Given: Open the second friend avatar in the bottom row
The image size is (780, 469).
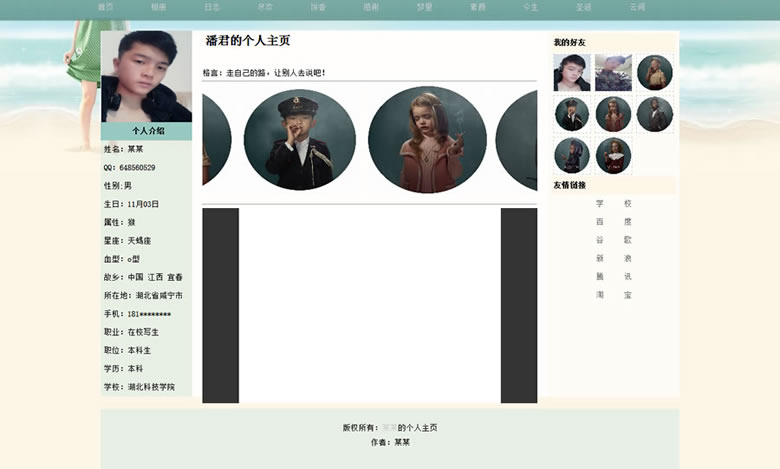Looking at the screenshot, I should click(613, 156).
